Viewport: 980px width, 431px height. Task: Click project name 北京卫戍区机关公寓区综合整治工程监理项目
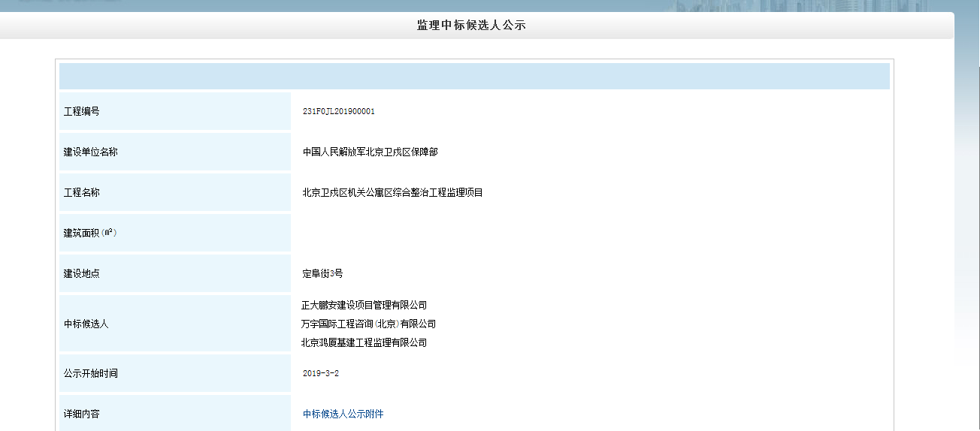tap(392, 192)
